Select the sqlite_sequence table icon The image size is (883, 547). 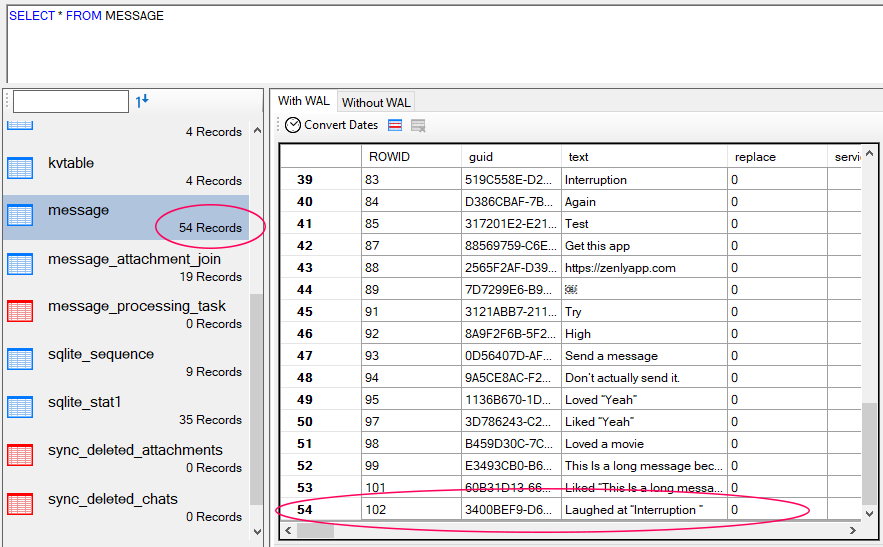[x=20, y=359]
